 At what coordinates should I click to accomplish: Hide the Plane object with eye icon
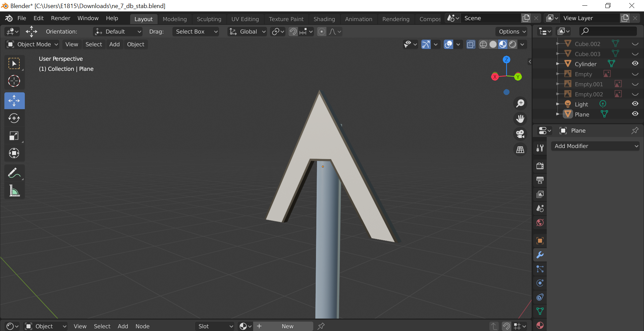pos(635,114)
